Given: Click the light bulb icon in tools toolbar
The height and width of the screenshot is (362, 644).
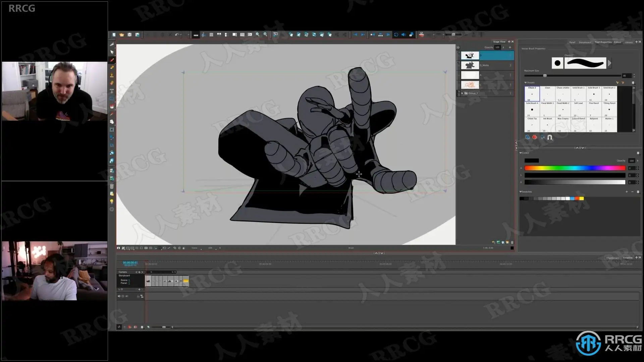Looking at the screenshot, I should pyautogui.click(x=112, y=201).
